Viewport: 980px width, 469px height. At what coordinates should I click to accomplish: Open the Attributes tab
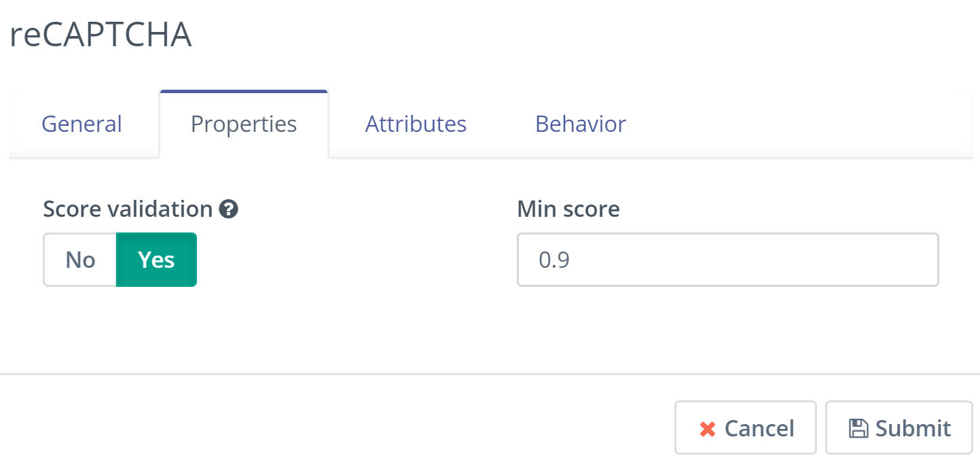[x=416, y=124]
